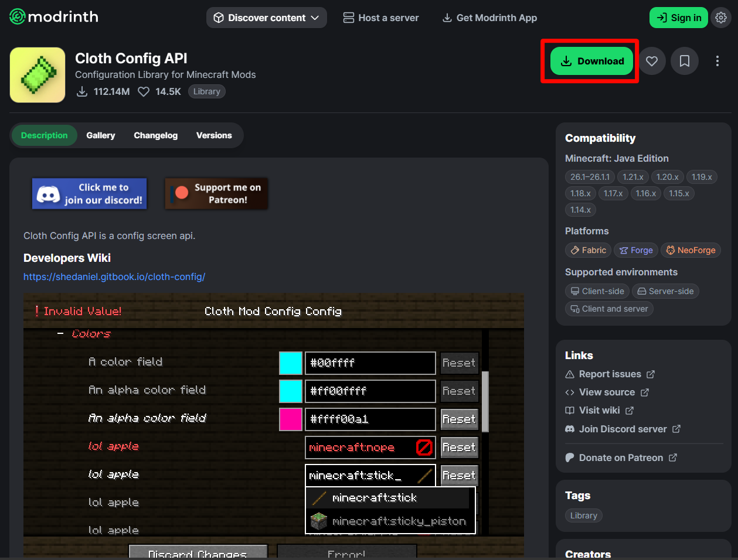Select the Forge platform badge
Screen dimensions: 738x560
(x=635, y=250)
